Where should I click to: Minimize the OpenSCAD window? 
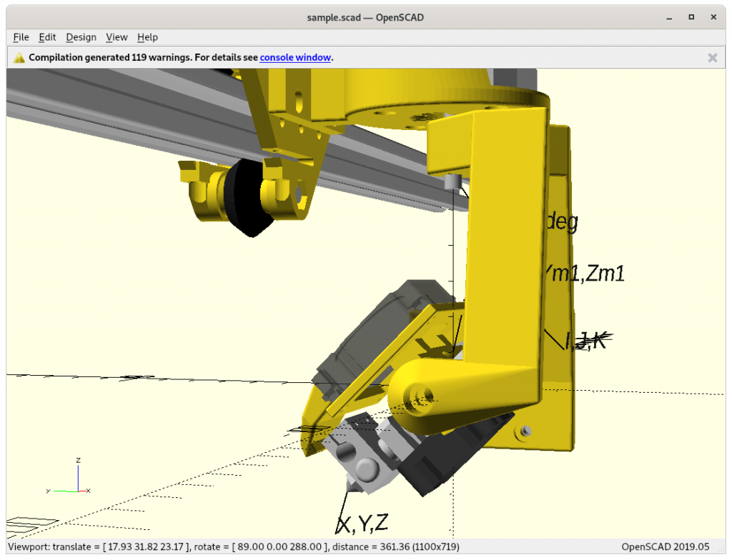tap(669, 18)
